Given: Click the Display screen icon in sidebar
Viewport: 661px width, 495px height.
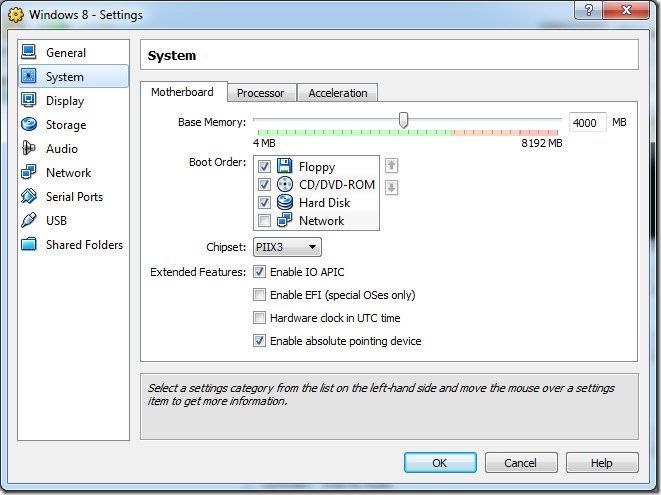Looking at the screenshot, I should [x=29, y=100].
